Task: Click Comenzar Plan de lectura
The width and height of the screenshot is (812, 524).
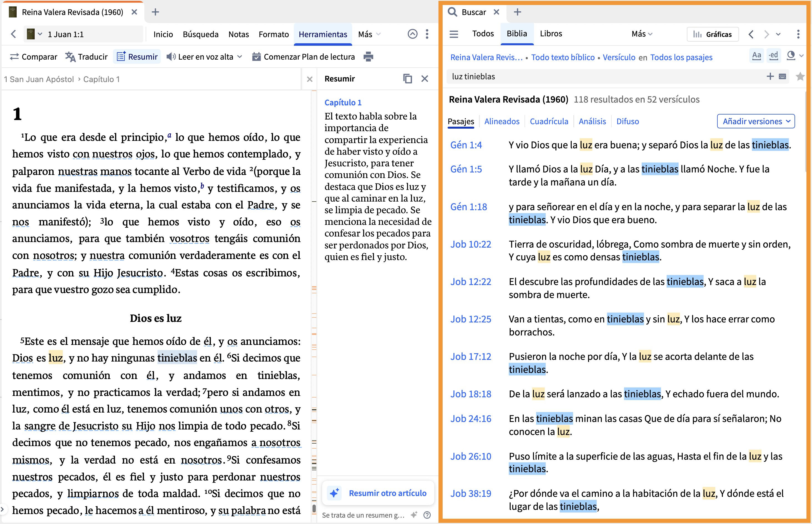Action: pos(304,57)
